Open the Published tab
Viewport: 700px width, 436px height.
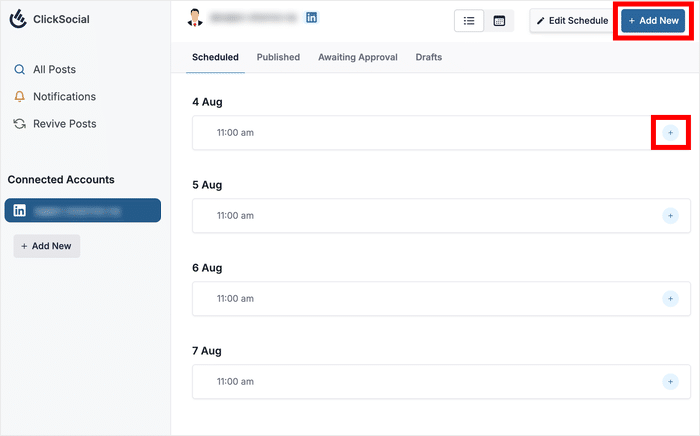click(278, 57)
